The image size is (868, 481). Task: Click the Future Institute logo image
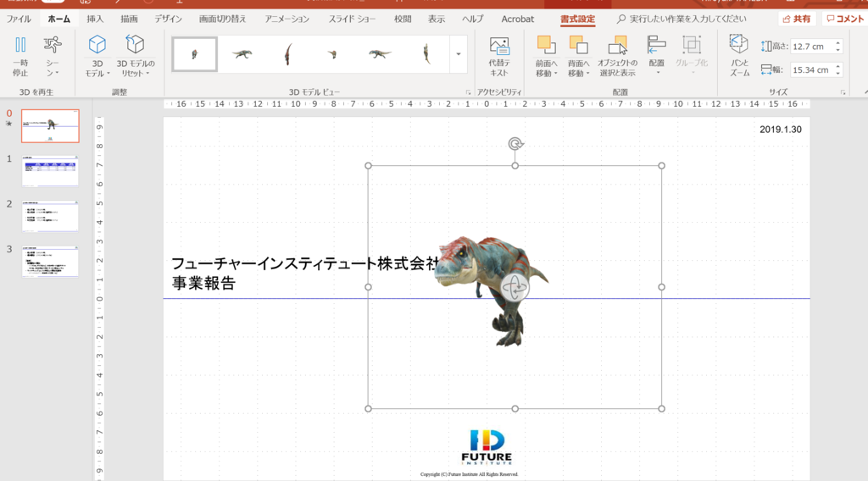tap(487, 447)
